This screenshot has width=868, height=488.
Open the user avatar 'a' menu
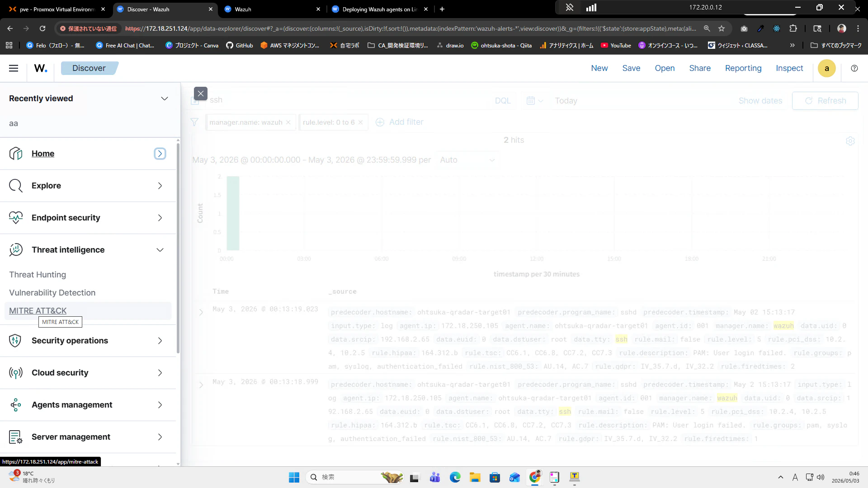827,68
